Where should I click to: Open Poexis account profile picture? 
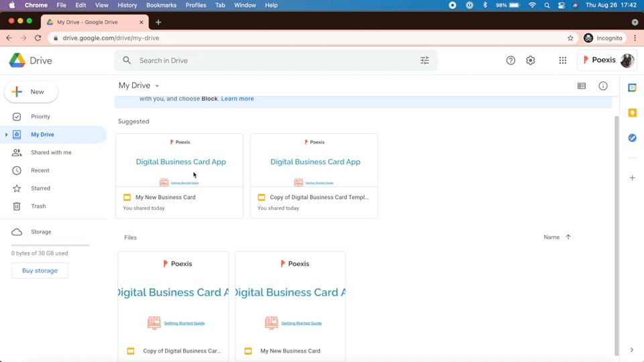(x=627, y=60)
